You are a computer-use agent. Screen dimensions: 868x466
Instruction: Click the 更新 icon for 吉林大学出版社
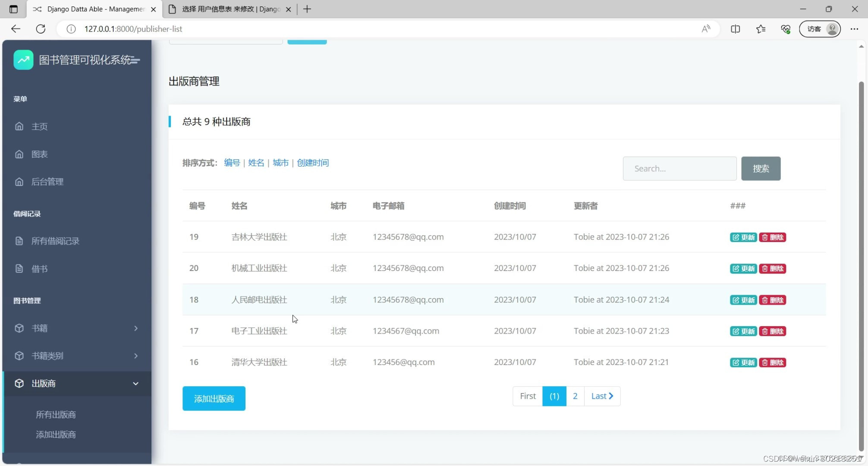pyautogui.click(x=743, y=237)
